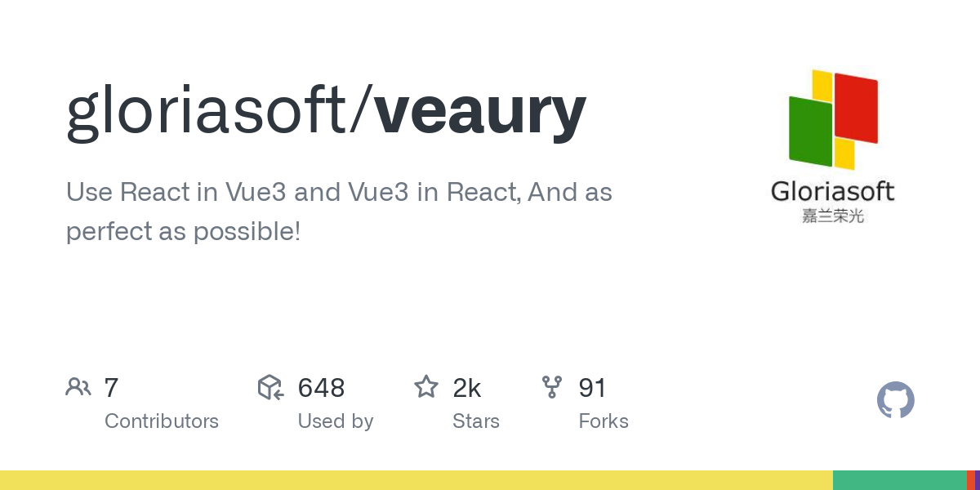
Task: Click the Stars label
Action: point(476,421)
